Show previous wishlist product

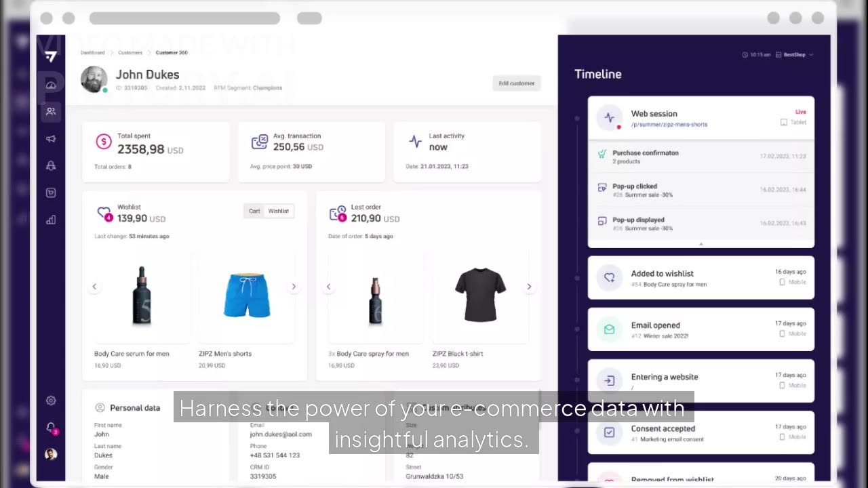click(94, 287)
